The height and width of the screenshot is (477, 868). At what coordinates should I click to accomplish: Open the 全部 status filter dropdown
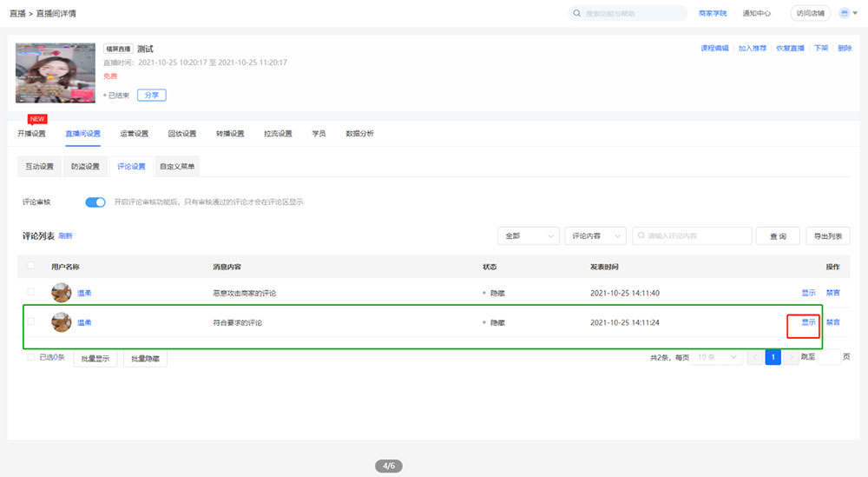(x=528, y=236)
